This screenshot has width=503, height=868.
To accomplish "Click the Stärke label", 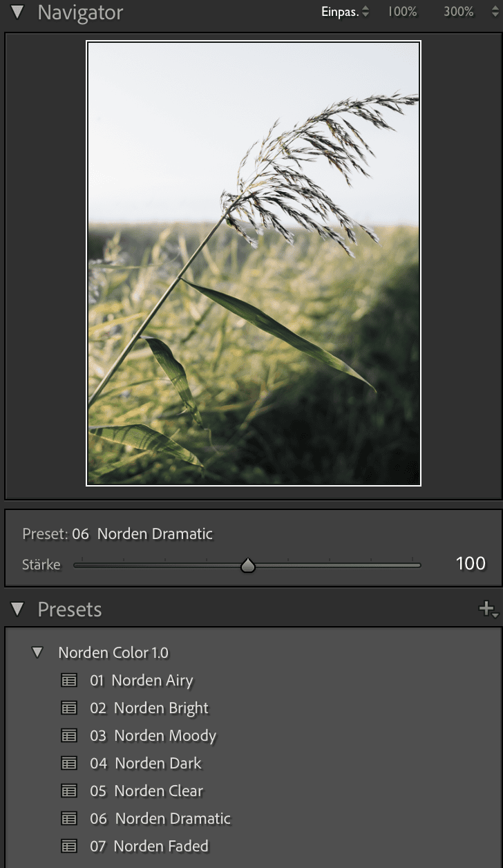I will [41, 565].
